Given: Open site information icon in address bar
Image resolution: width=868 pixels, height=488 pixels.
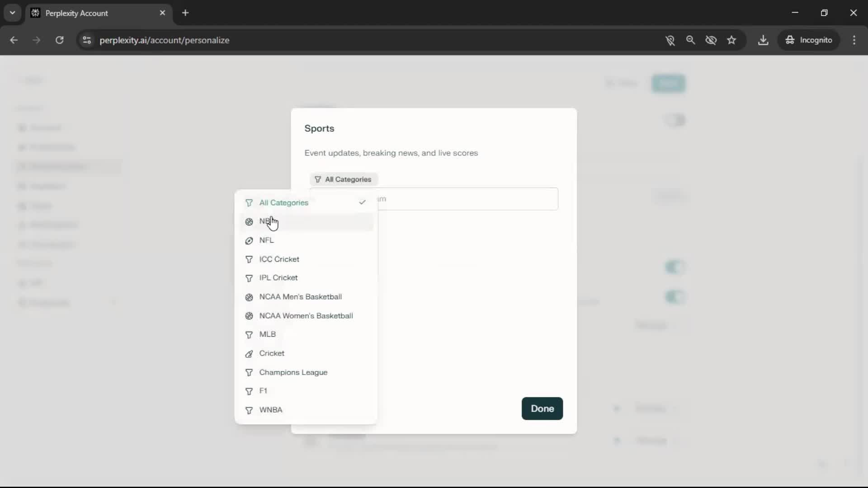Looking at the screenshot, I should tap(87, 40).
